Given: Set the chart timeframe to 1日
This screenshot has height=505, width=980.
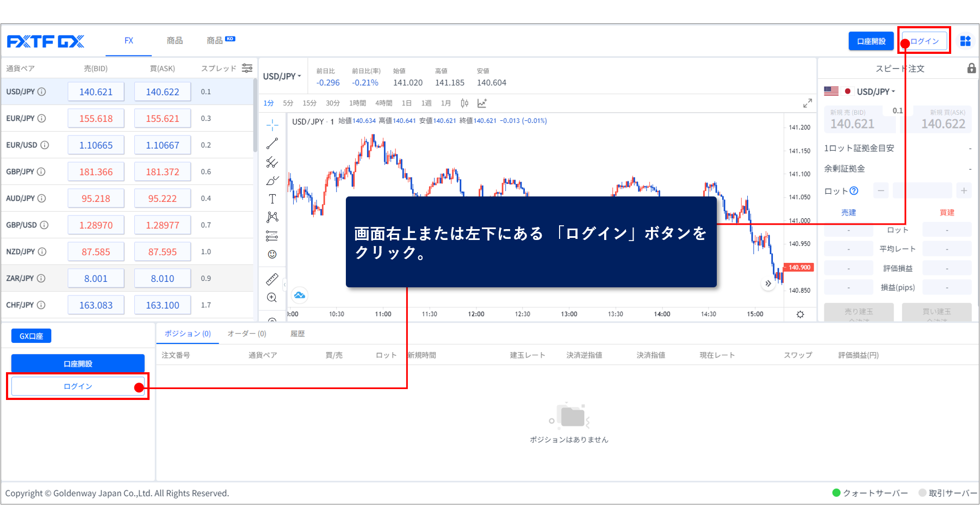Looking at the screenshot, I should pos(407,103).
